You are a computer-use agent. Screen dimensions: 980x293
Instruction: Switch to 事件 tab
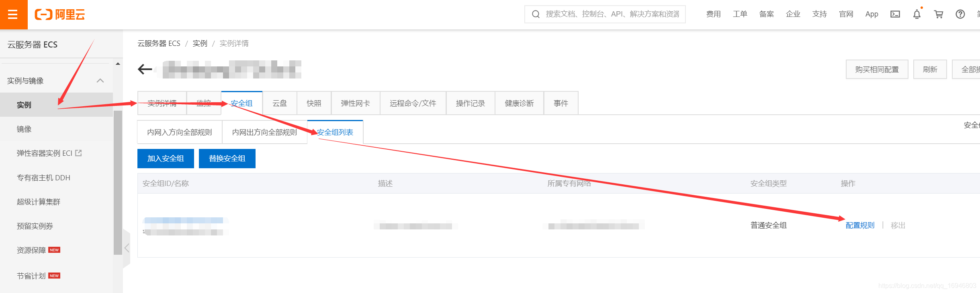pyautogui.click(x=561, y=103)
